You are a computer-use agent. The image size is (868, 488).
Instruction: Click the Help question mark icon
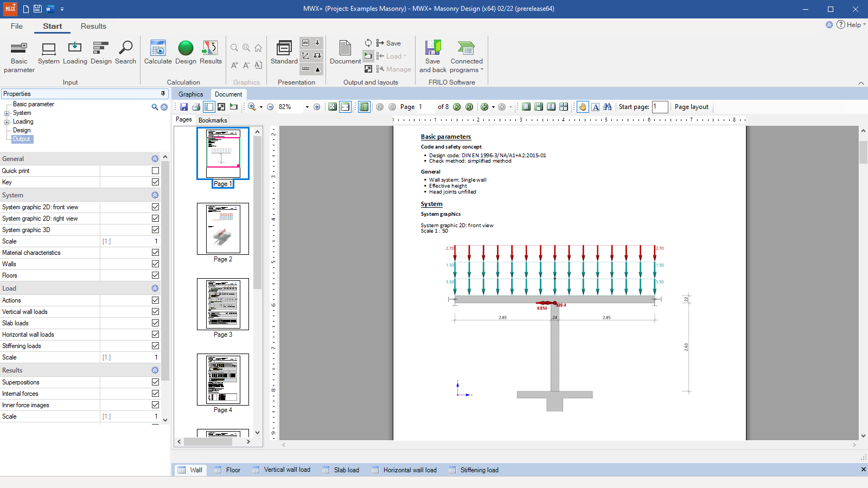coord(841,24)
